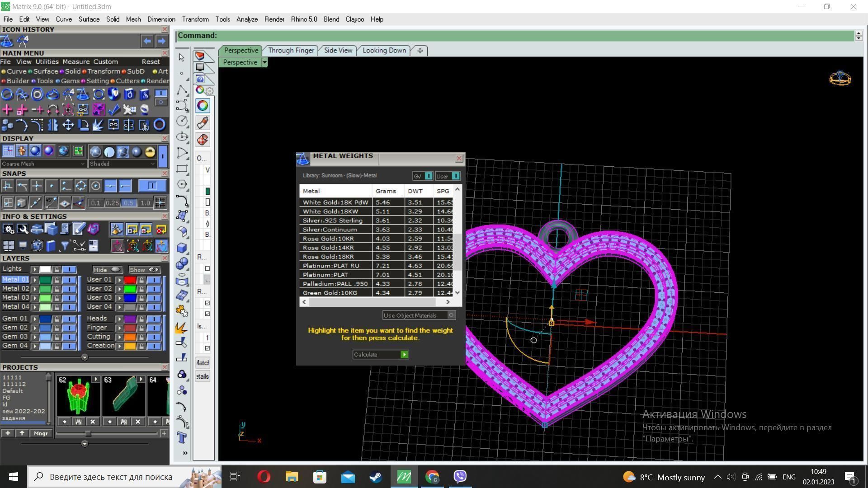Click the Mngr button in Projects
Image resolution: width=868 pixels, height=488 pixels.
41,433
